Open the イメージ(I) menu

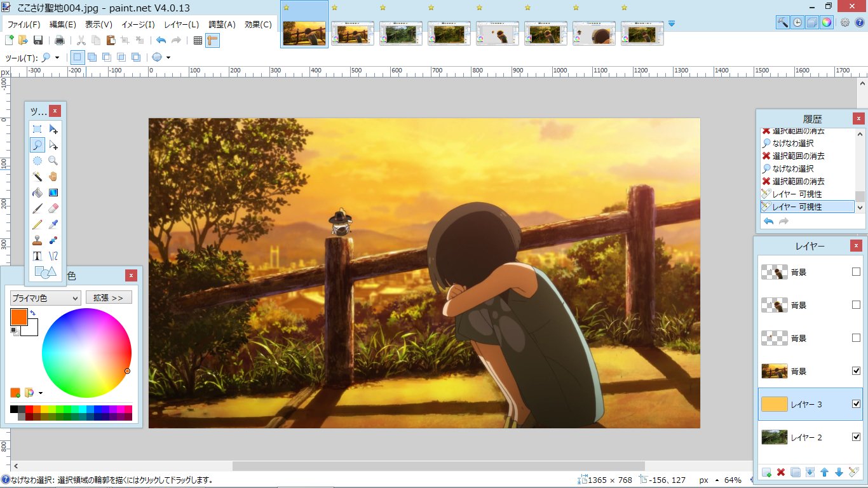(138, 25)
